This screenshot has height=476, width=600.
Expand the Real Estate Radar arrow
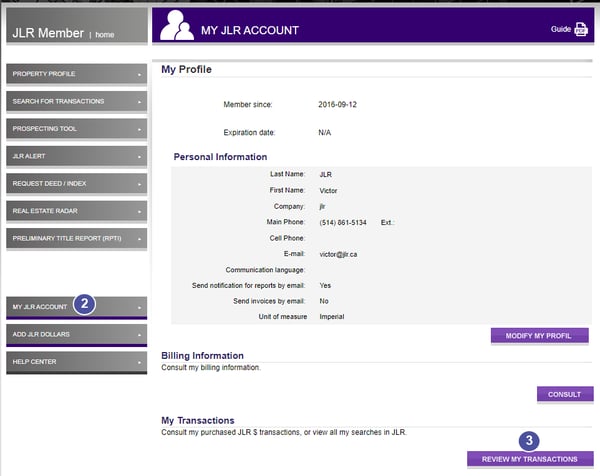coord(139,212)
